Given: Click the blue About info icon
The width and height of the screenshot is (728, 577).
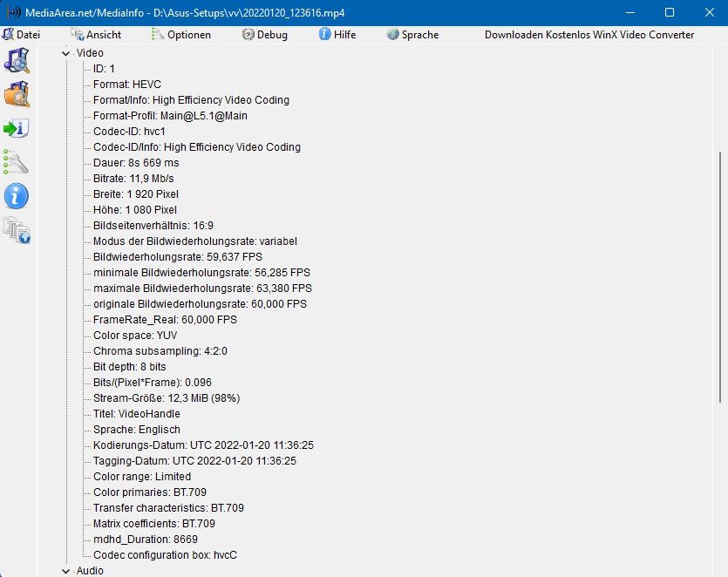Looking at the screenshot, I should pyautogui.click(x=17, y=196).
